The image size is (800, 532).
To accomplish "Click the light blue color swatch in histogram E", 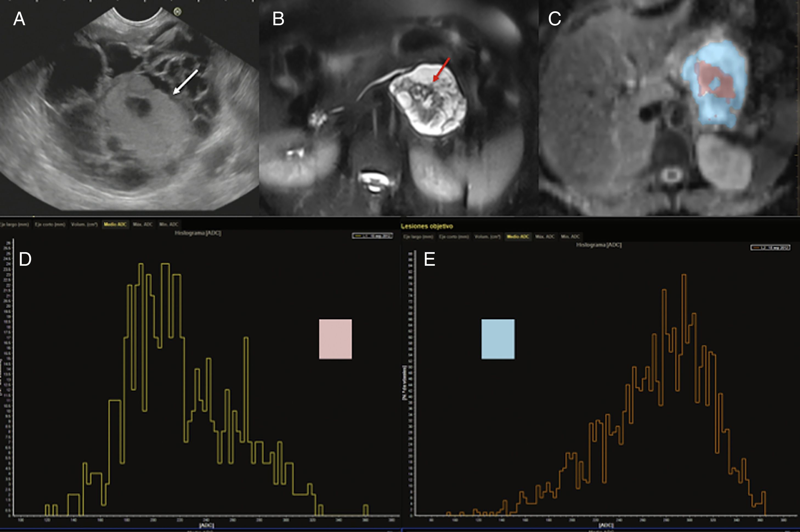I will pos(498,339).
